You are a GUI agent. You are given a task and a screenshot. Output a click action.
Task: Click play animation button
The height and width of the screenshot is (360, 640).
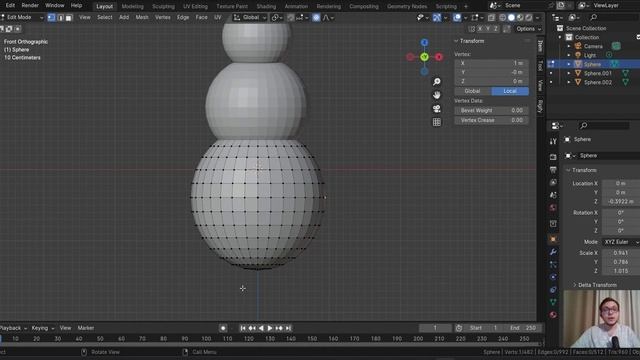[270, 328]
